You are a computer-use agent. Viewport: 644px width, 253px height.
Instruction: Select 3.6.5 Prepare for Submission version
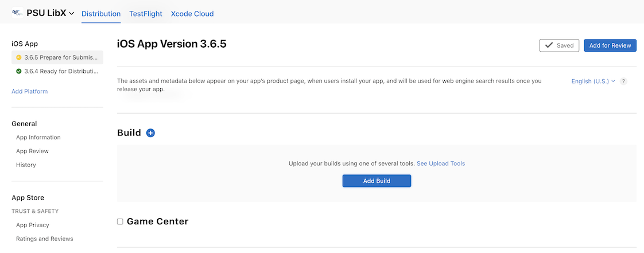click(57, 57)
